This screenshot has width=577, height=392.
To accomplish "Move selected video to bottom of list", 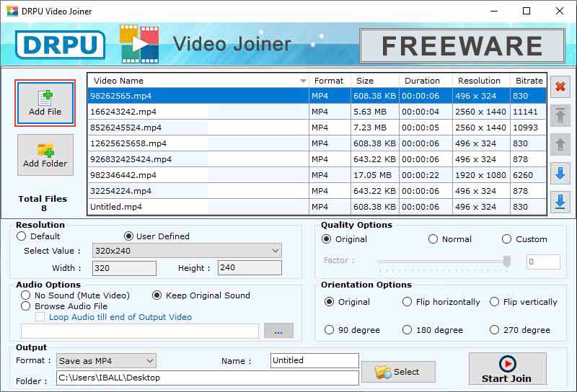I will pyautogui.click(x=560, y=202).
